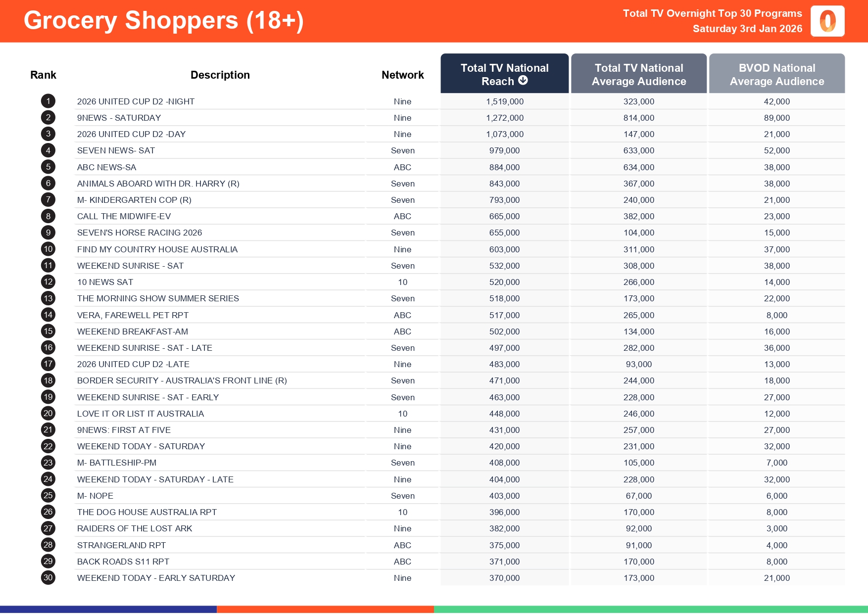Click the Description column heading
The image size is (868, 614).
click(220, 75)
